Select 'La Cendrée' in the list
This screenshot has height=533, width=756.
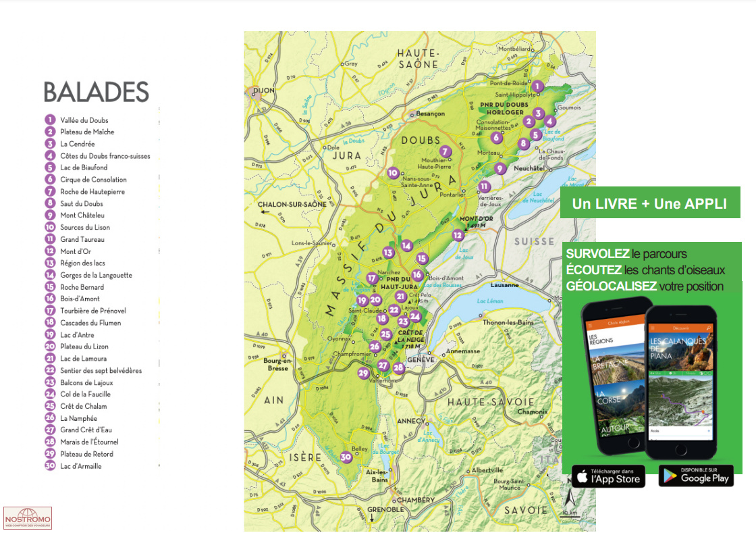coord(77,144)
